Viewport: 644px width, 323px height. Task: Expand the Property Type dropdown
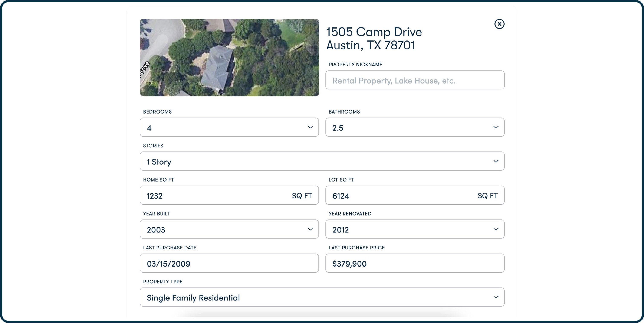pyautogui.click(x=322, y=297)
